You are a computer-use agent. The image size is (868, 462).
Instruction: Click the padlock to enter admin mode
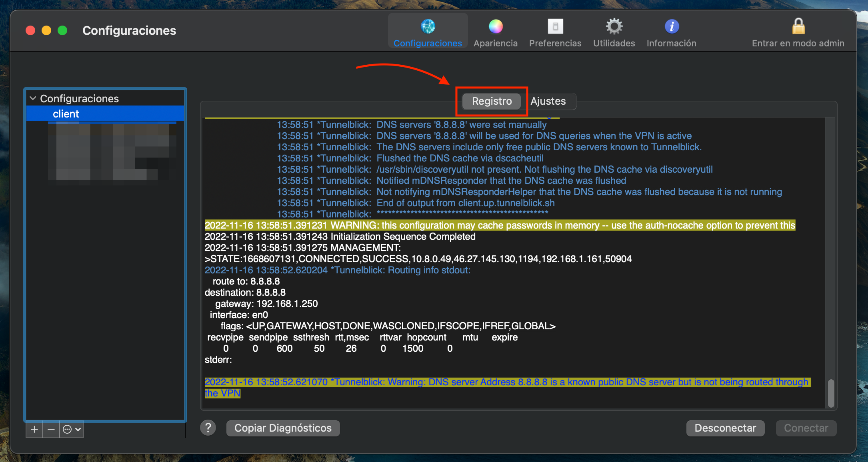798,27
